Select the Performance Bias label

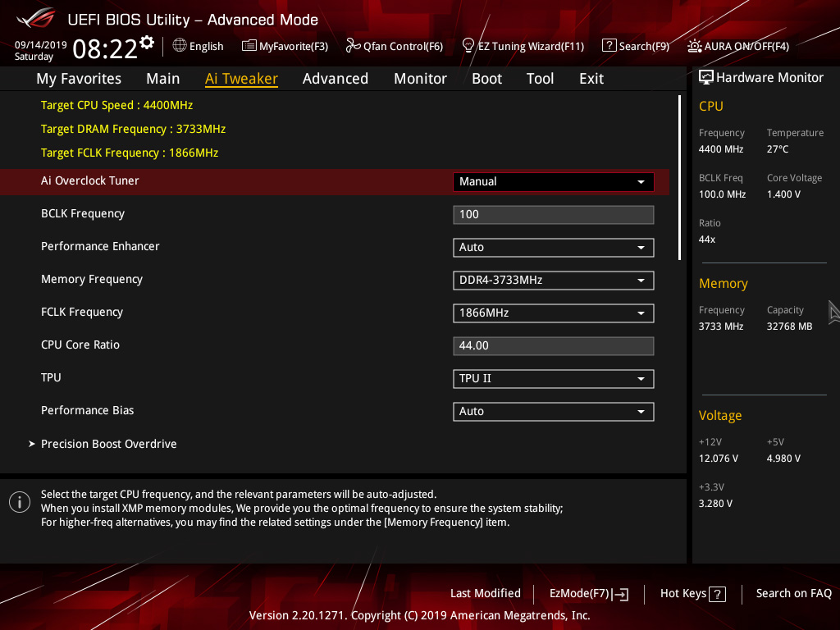(87, 410)
